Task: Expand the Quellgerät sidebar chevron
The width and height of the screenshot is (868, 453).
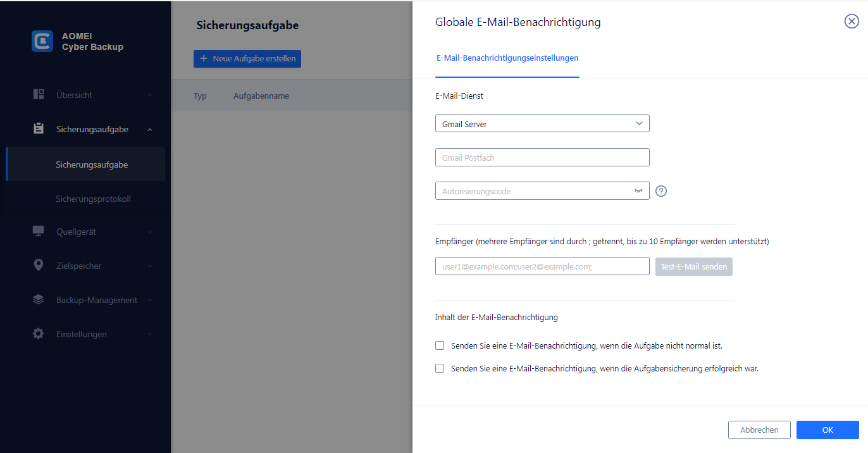Action: tap(150, 232)
